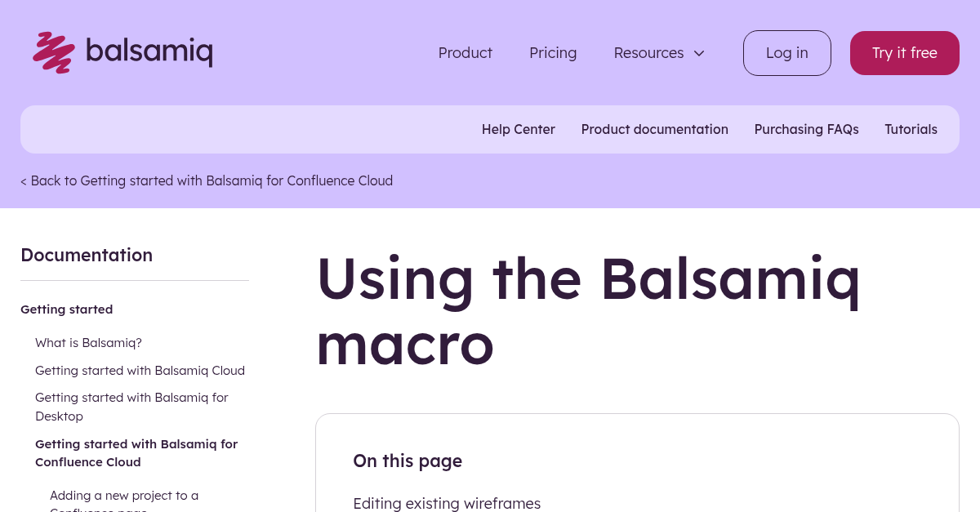
Task: Select Getting started with Balsamiq for Confluence Cloud
Action: point(136,452)
